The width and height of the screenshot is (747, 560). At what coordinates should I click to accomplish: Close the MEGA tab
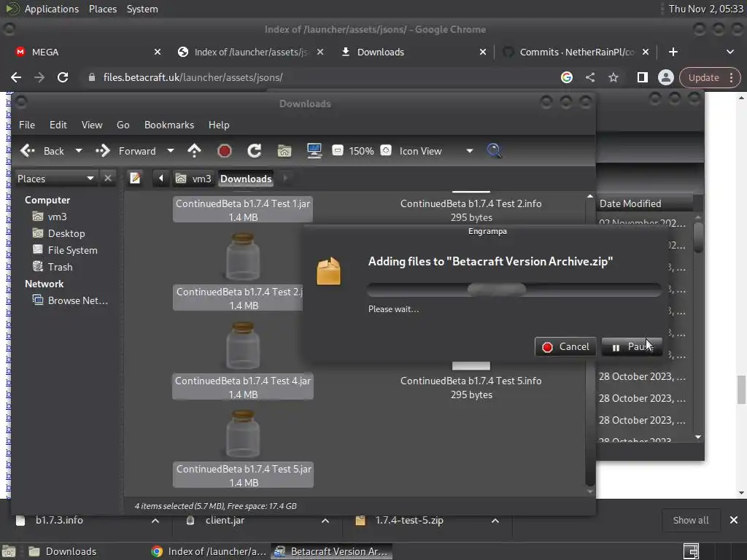[x=158, y=52]
